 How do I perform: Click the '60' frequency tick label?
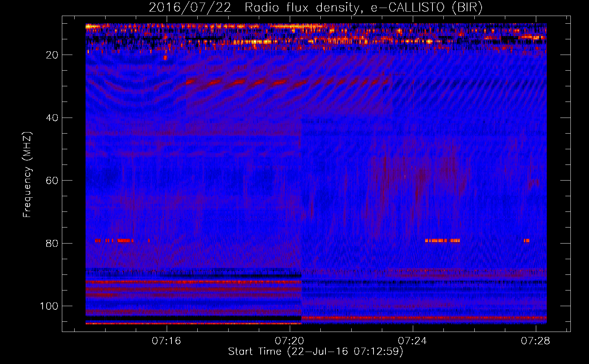click(52, 181)
